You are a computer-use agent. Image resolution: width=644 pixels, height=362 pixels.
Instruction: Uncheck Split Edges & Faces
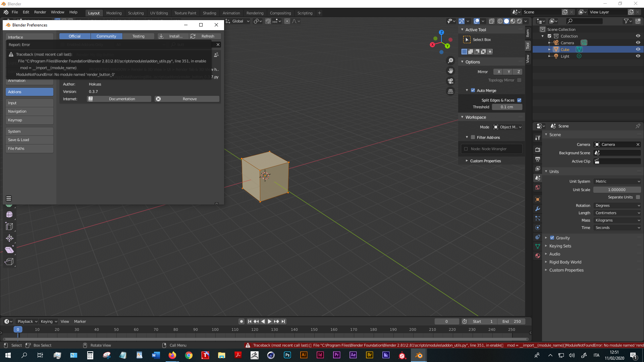pos(519,100)
